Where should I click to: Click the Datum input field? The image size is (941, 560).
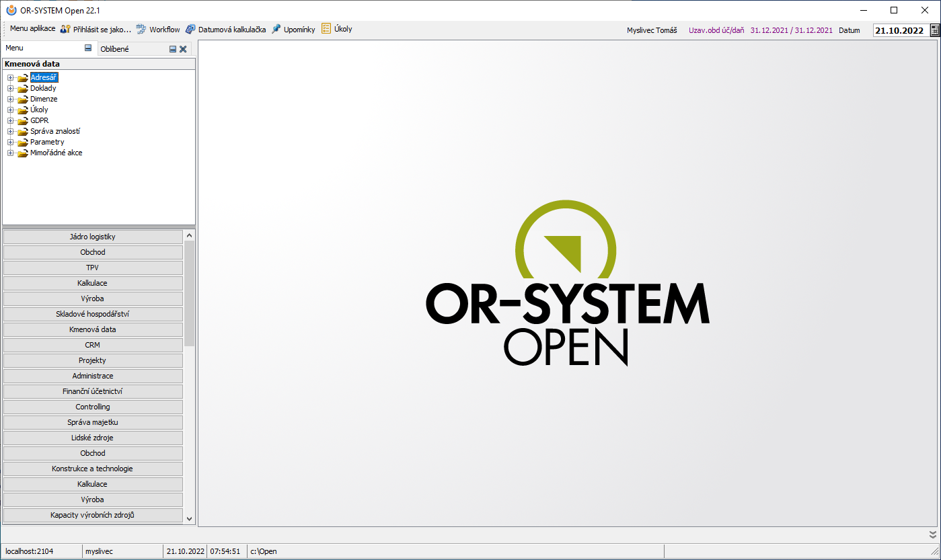click(x=900, y=30)
